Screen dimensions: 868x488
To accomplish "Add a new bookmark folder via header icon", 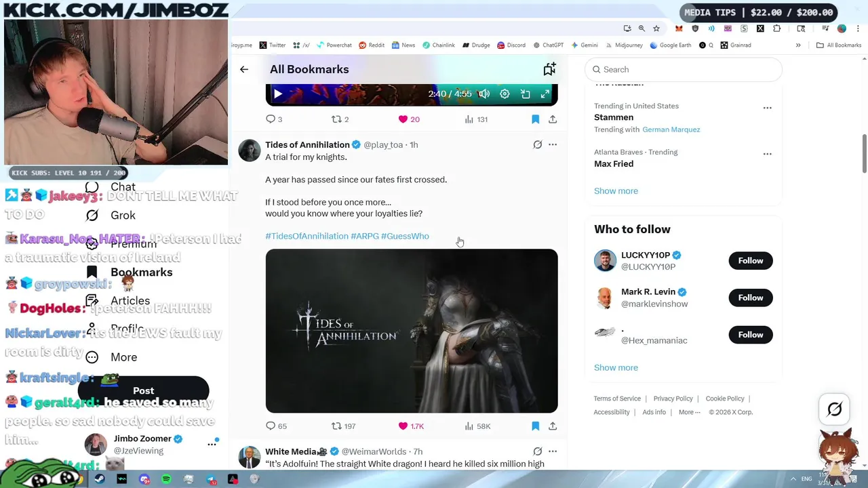I will (549, 69).
